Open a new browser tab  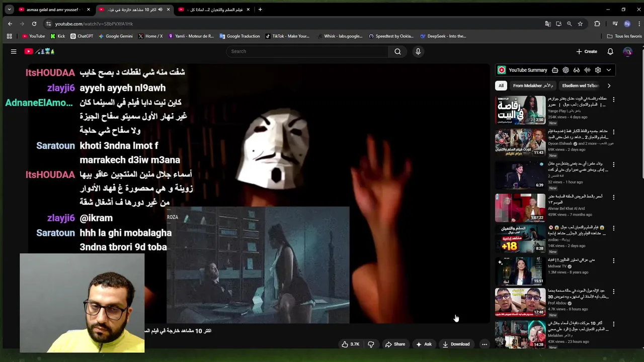[260, 10]
